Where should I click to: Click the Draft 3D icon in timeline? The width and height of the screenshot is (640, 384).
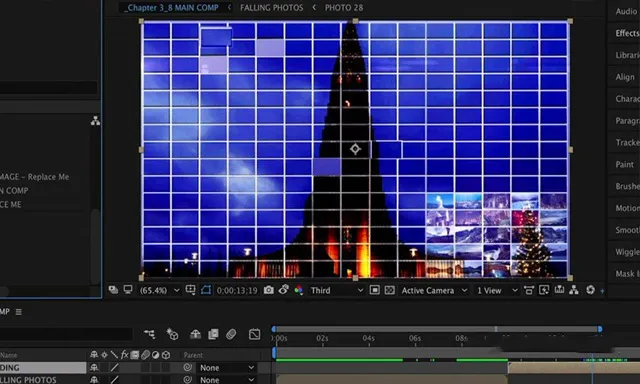pyautogui.click(x=172, y=334)
